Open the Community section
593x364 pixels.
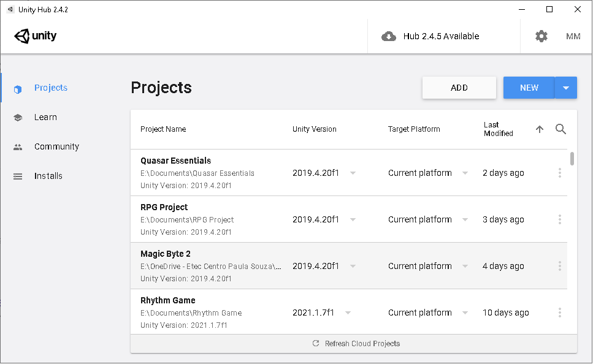[x=56, y=146]
